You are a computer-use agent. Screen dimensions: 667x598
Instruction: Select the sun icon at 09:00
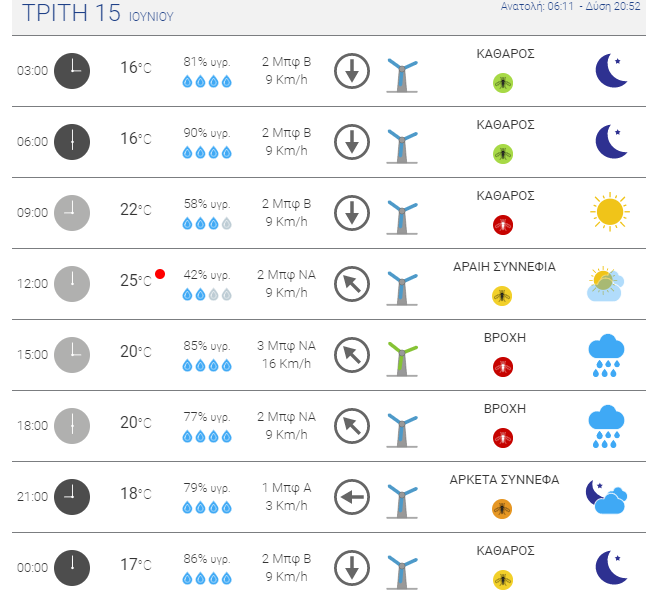click(610, 212)
